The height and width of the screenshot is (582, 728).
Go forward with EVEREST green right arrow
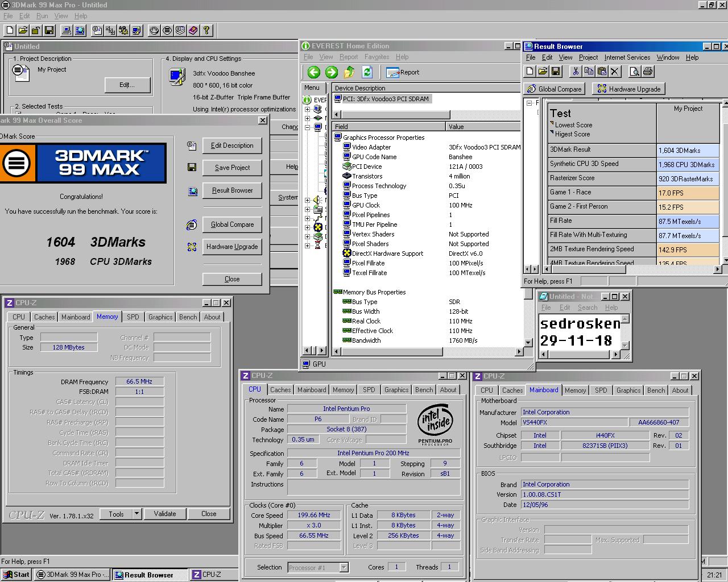point(332,72)
